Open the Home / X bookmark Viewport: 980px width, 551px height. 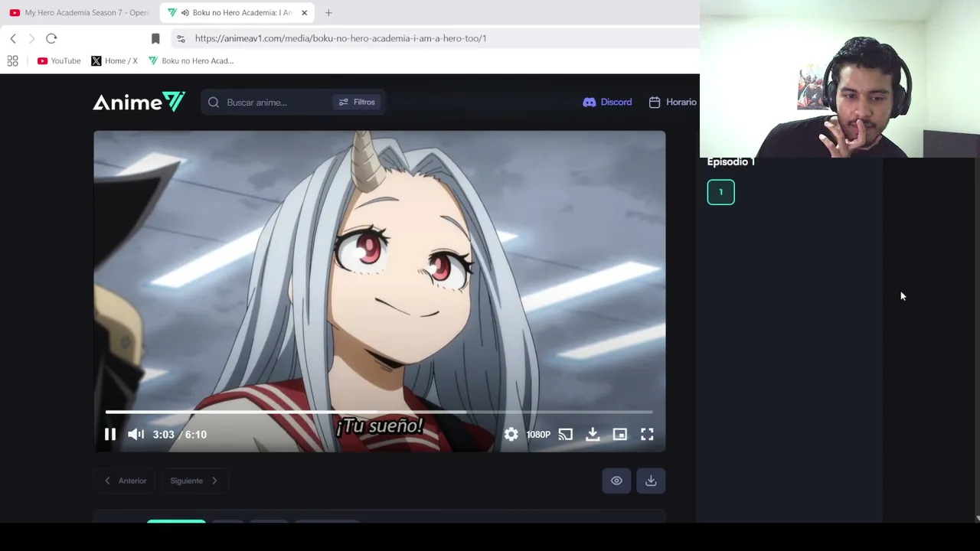tap(114, 60)
